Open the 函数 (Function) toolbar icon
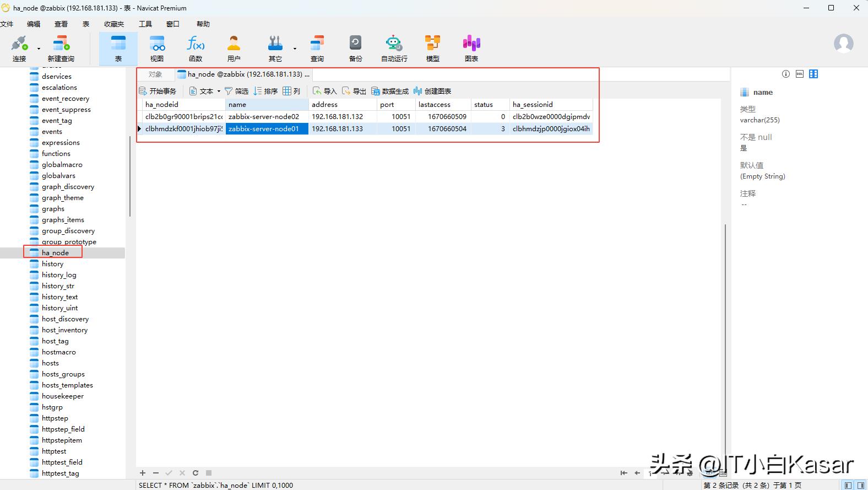868x490 pixels. pyautogui.click(x=196, y=49)
